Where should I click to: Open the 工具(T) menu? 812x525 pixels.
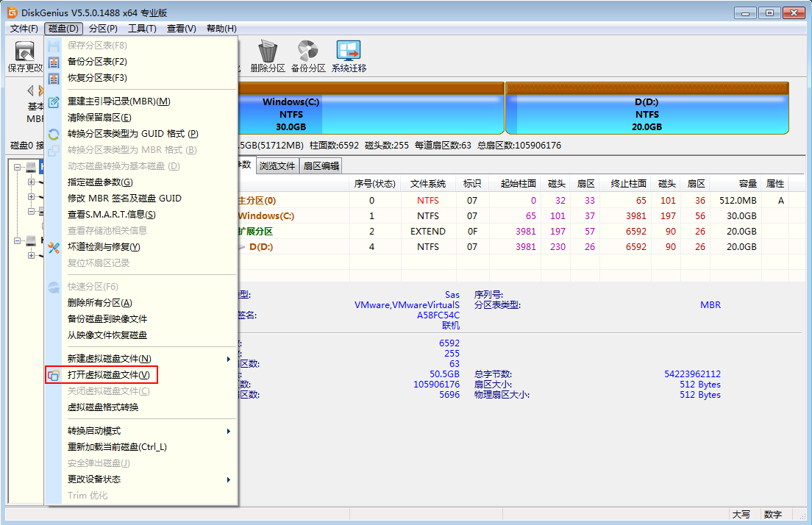142,29
